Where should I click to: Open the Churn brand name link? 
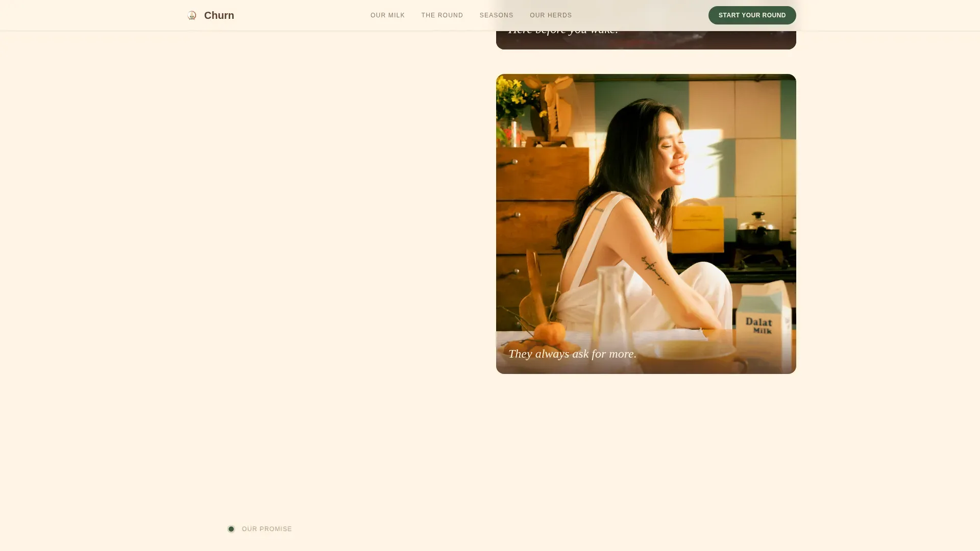tap(219, 15)
